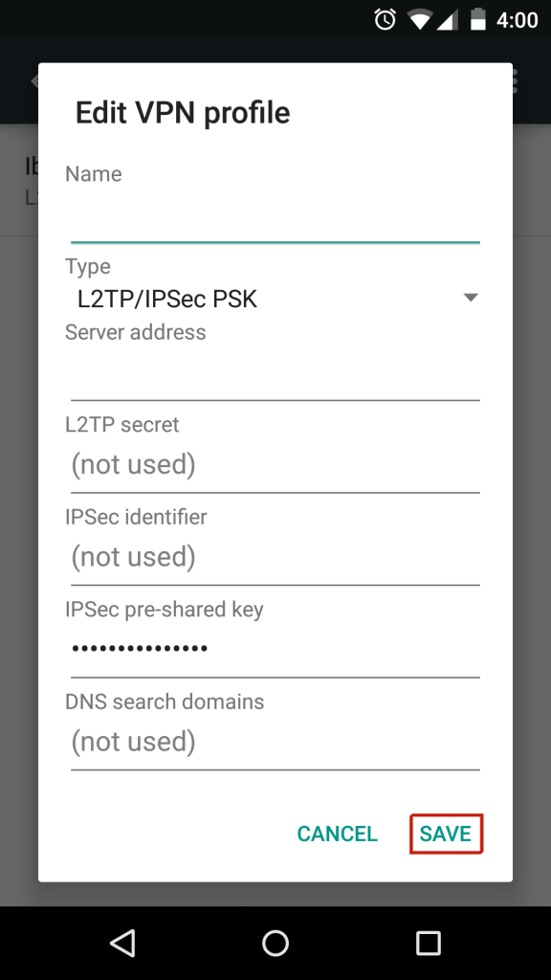Expand the Type dropdown arrow

(x=471, y=298)
